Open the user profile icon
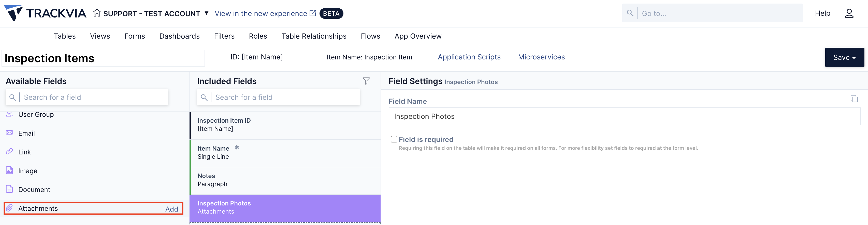The width and height of the screenshot is (868, 225). pyautogui.click(x=849, y=13)
